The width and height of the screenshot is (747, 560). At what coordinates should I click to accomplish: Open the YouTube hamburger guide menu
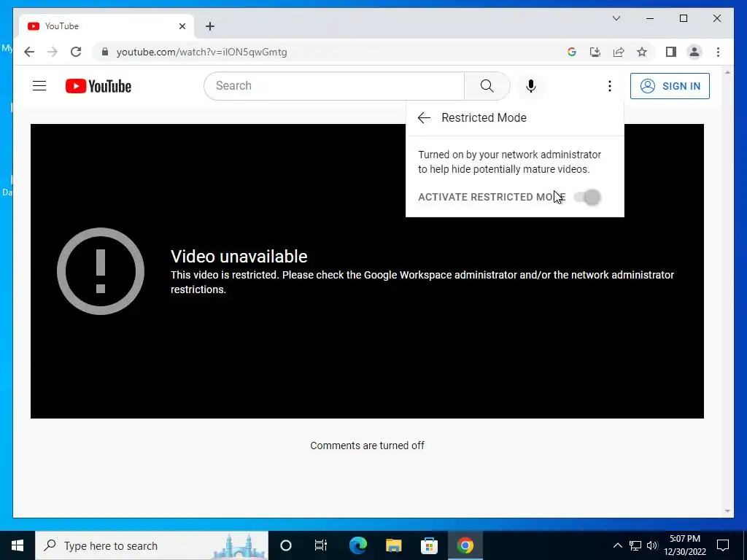coord(39,86)
